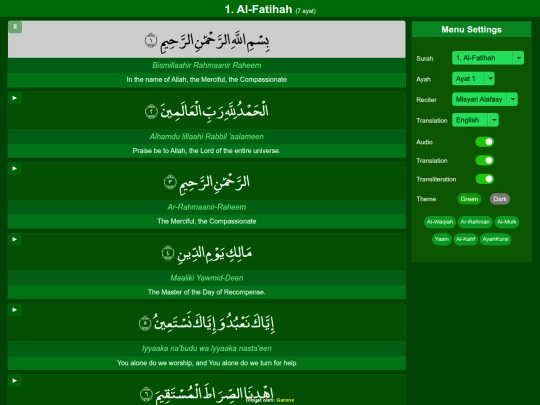Viewport: 540px width, 405px height.
Task: Jump to Ar-Rahman shortcut
Action: coord(475,222)
